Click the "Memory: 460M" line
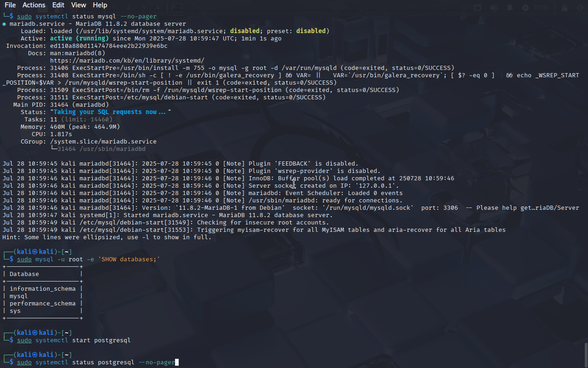 coord(70,127)
